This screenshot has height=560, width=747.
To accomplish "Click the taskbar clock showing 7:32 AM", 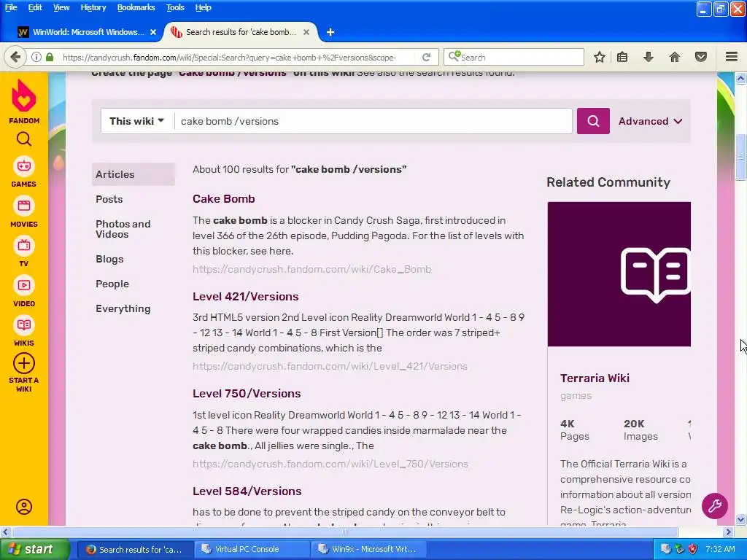I will (x=720, y=549).
